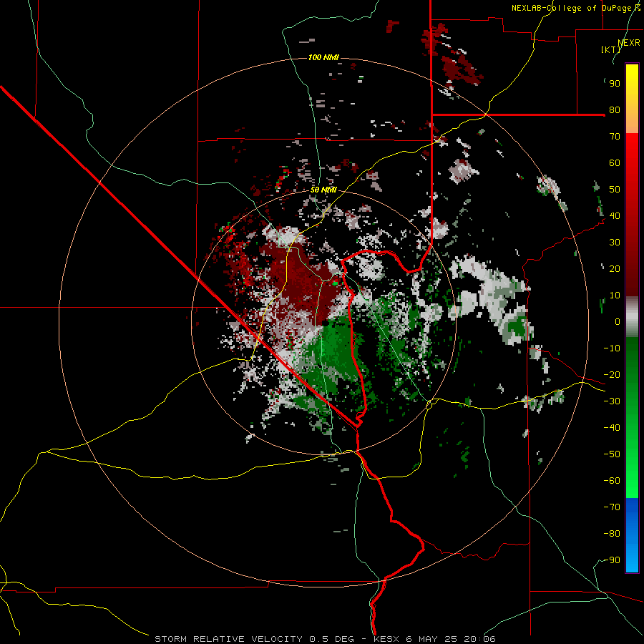Image resolution: width=644 pixels, height=644 pixels.
Task: Click the 30 value on the velocity scale
Action: [615, 243]
